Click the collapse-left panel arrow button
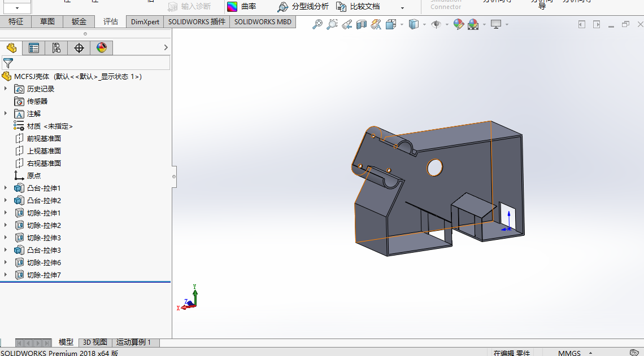644x356 pixels. (581, 25)
